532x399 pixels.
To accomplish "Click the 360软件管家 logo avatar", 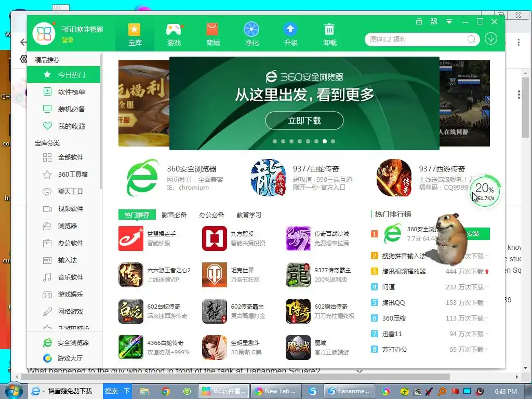I will [x=44, y=34].
